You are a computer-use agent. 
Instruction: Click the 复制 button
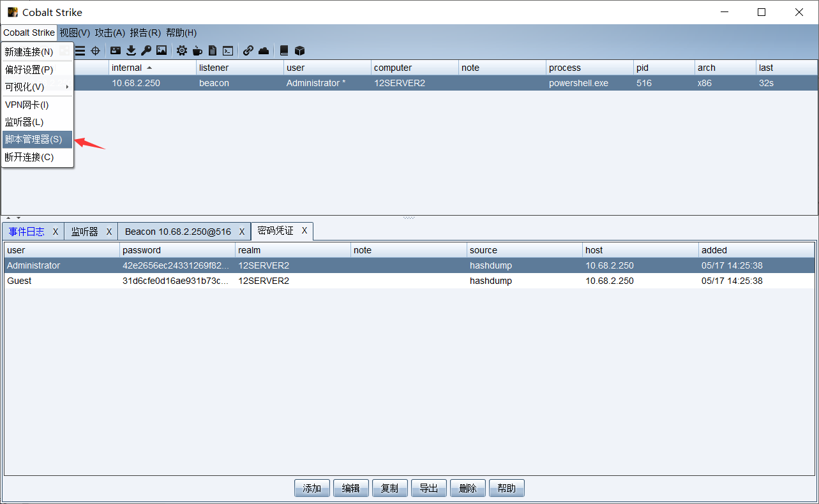390,488
